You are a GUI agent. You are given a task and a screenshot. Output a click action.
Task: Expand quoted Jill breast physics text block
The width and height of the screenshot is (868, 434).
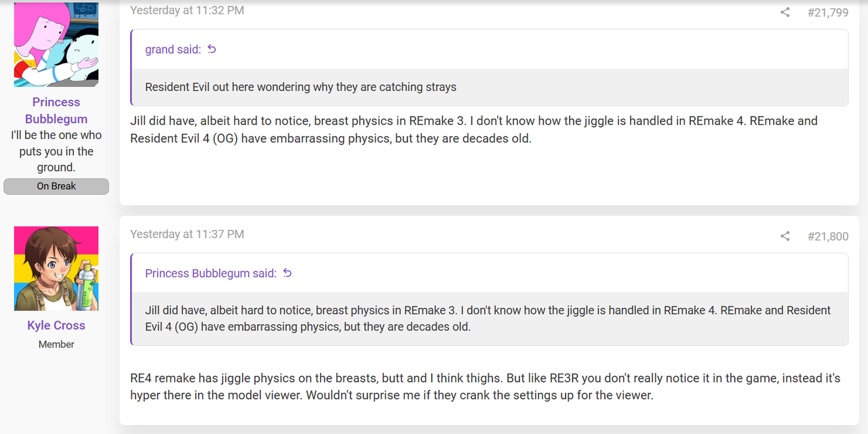tap(489, 318)
